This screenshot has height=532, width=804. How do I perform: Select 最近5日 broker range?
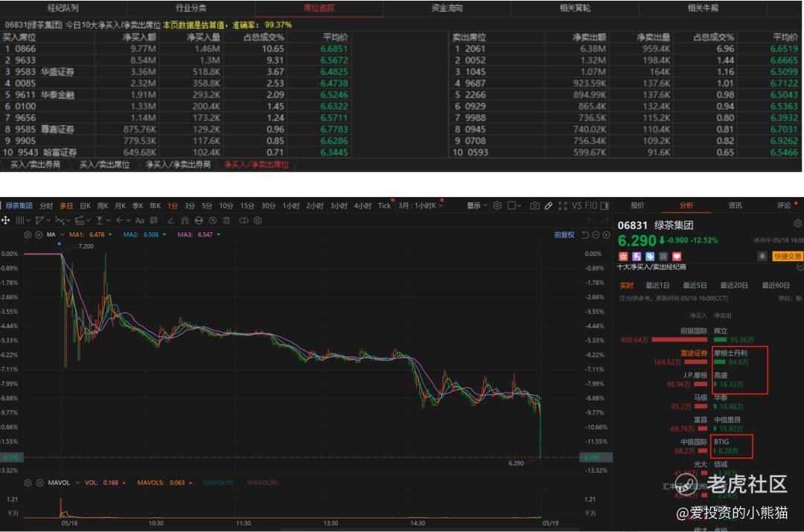point(695,286)
